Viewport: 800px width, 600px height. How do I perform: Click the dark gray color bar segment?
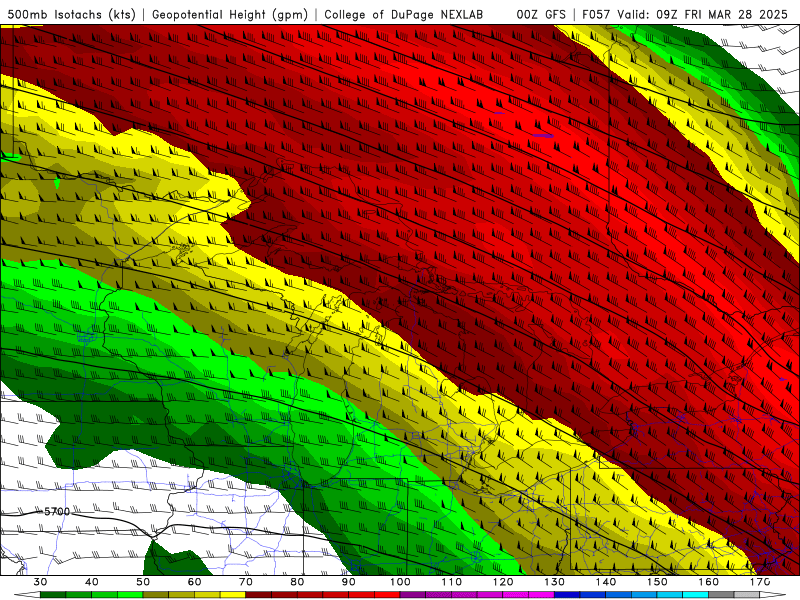(x=721, y=595)
